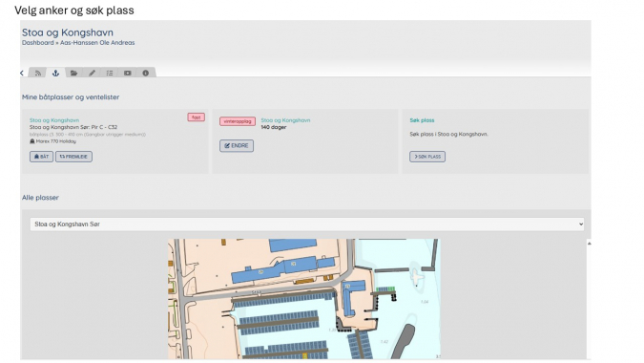Click the harbor map image
This screenshot has width=644, height=363.
304,299
